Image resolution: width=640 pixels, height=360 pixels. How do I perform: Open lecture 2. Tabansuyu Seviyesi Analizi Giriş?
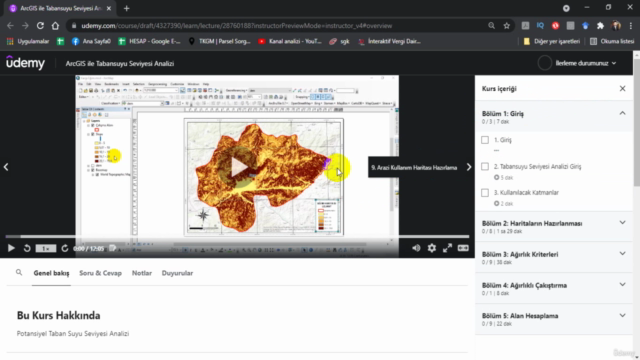pyautogui.click(x=537, y=167)
